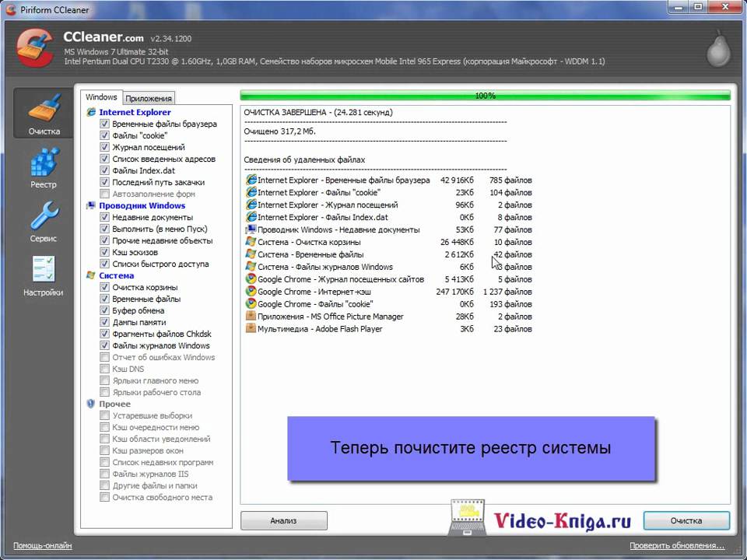This screenshot has height=560, width=747.
Task: Enable Файлы журналов IIS checkbox
Action: point(104,474)
